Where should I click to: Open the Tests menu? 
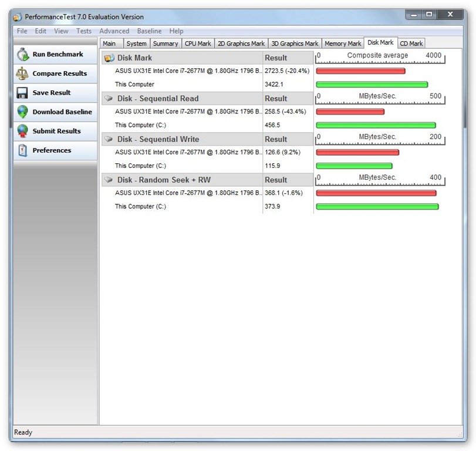pos(83,31)
